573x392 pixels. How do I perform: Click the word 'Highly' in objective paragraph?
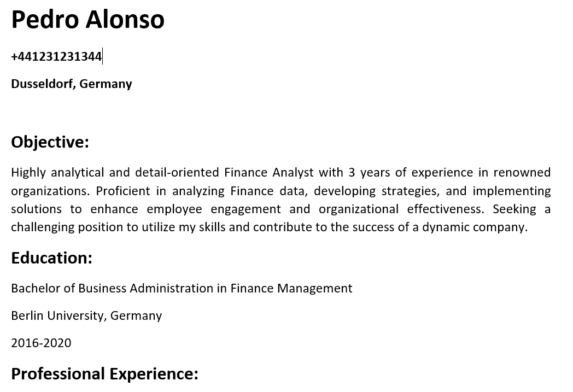point(28,172)
